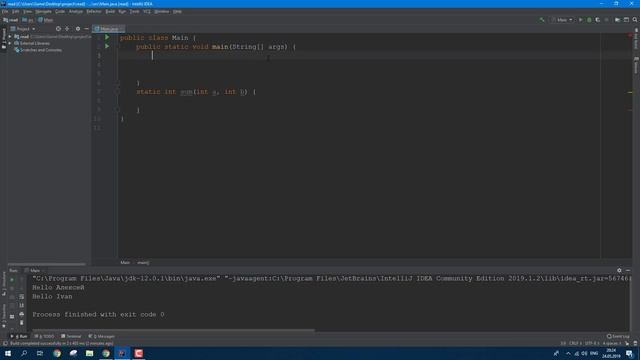The width and height of the screenshot is (640, 360).
Task: Open Windows notification center icon
Action: click(x=630, y=353)
